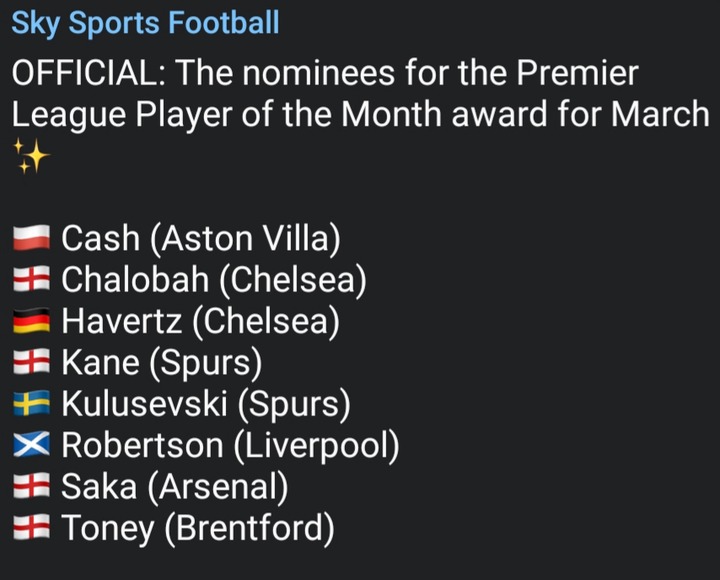
Task: Click the Sweden flag beside Kulusevski
Action: pos(31,403)
